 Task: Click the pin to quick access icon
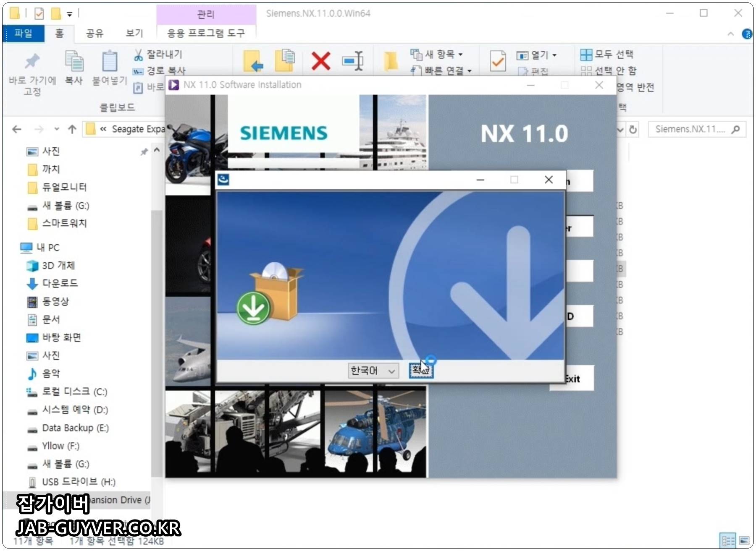[32, 61]
